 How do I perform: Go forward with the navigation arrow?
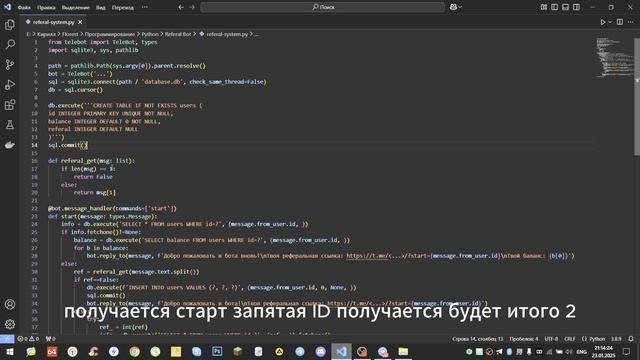click(x=192, y=7)
